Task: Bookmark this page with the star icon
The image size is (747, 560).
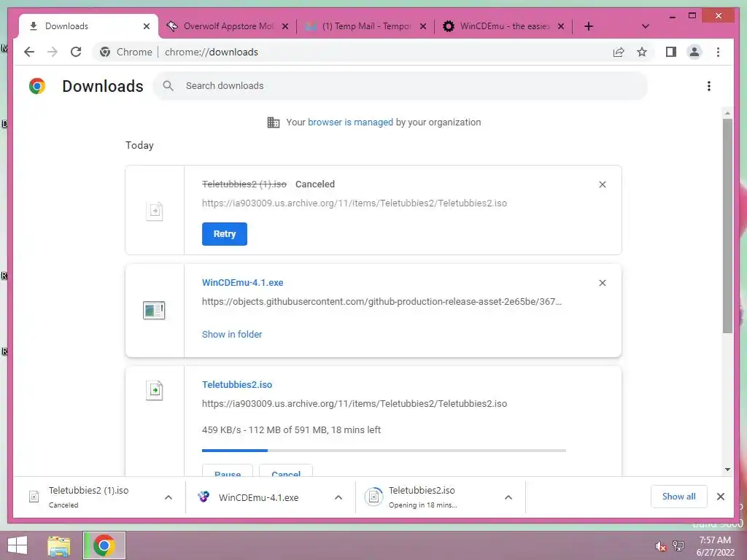Action: point(642,52)
